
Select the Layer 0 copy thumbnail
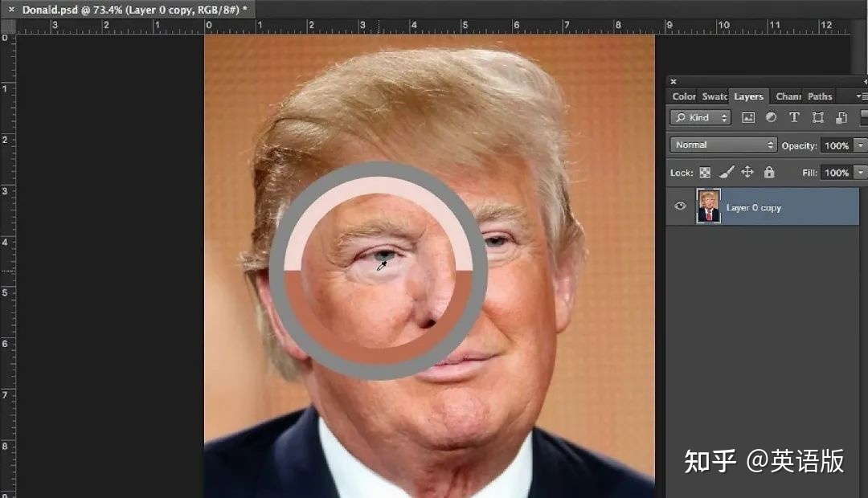coord(708,206)
